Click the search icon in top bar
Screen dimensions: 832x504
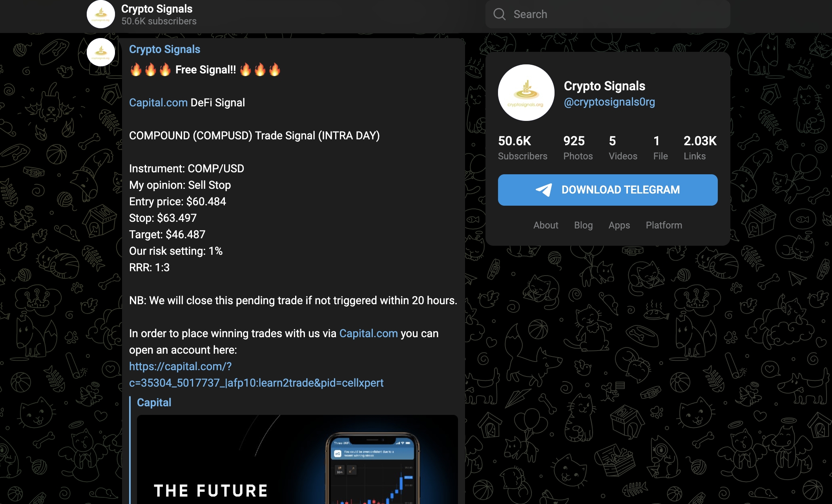pos(500,14)
